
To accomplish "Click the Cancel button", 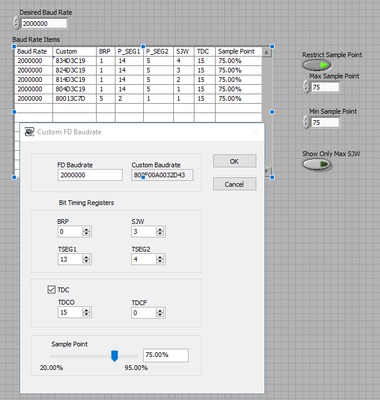I will [x=235, y=184].
